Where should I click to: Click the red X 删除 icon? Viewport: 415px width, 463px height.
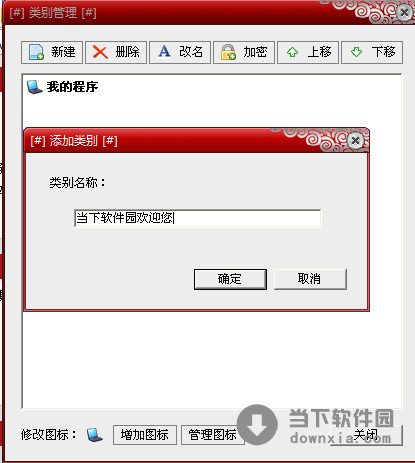click(100, 52)
